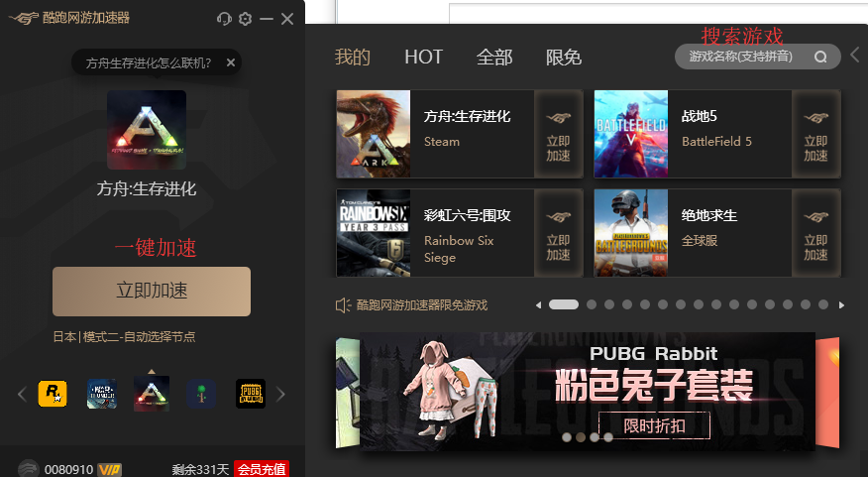The width and height of the screenshot is (868, 477).
Task: Click the 会员充值 recharge button
Action: (262, 469)
